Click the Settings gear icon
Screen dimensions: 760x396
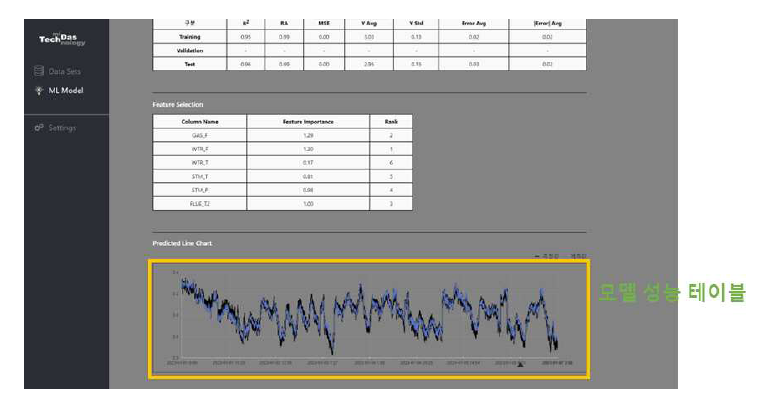click(39, 128)
